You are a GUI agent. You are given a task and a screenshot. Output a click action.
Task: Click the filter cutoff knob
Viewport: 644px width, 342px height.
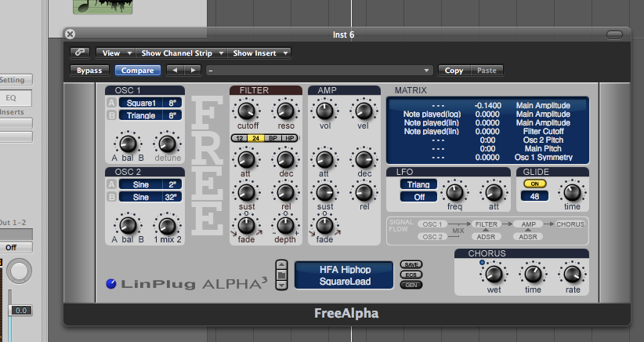247,111
